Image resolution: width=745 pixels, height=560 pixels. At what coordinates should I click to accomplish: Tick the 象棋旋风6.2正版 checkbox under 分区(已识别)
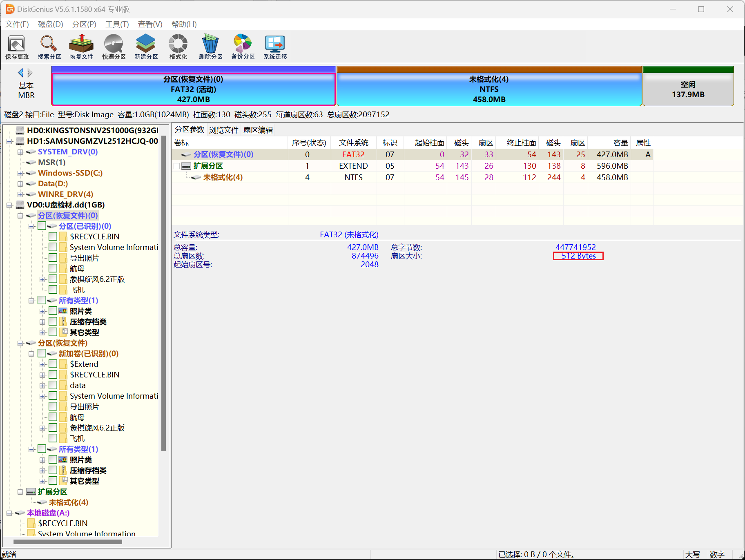click(x=53, y=279)
